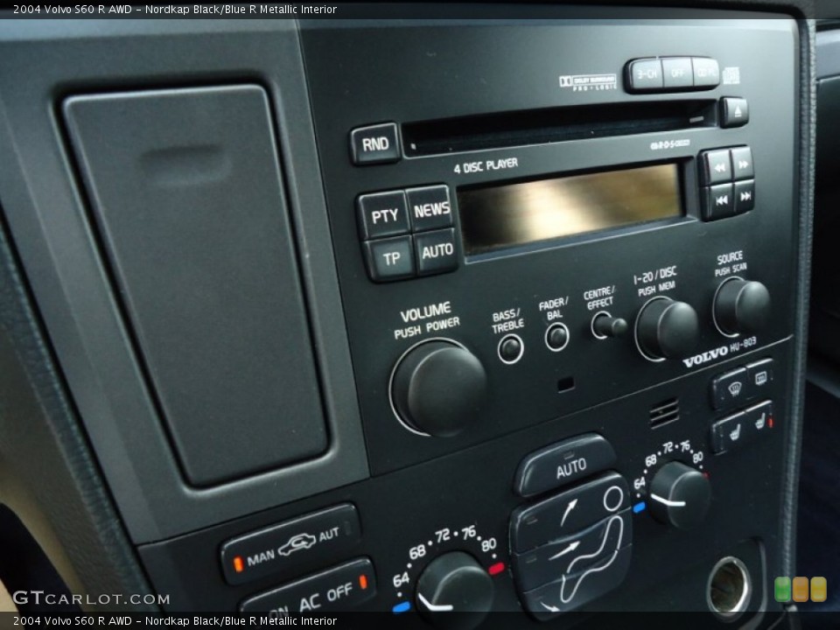
Task: Click the right temperature dial
Action: coord(679,495)
